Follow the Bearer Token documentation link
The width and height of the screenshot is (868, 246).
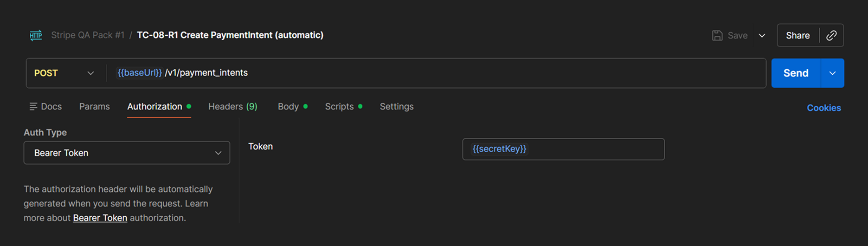pos(100,218)
